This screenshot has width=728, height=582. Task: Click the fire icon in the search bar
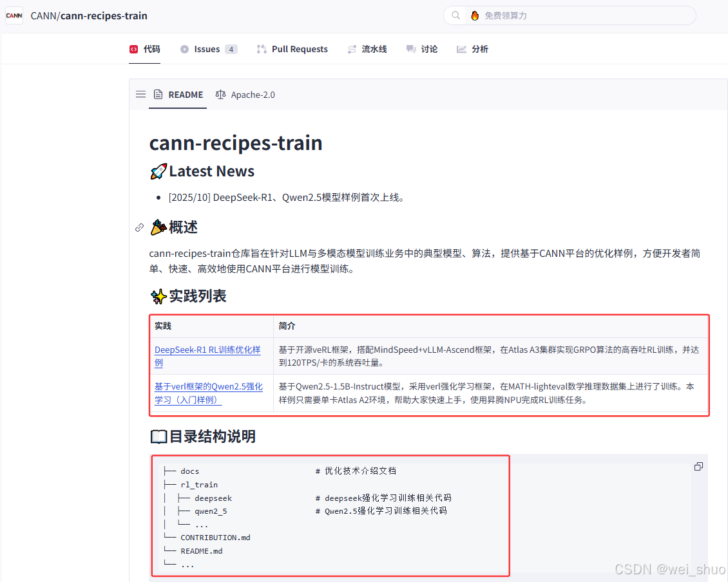[x=474, y=15]
